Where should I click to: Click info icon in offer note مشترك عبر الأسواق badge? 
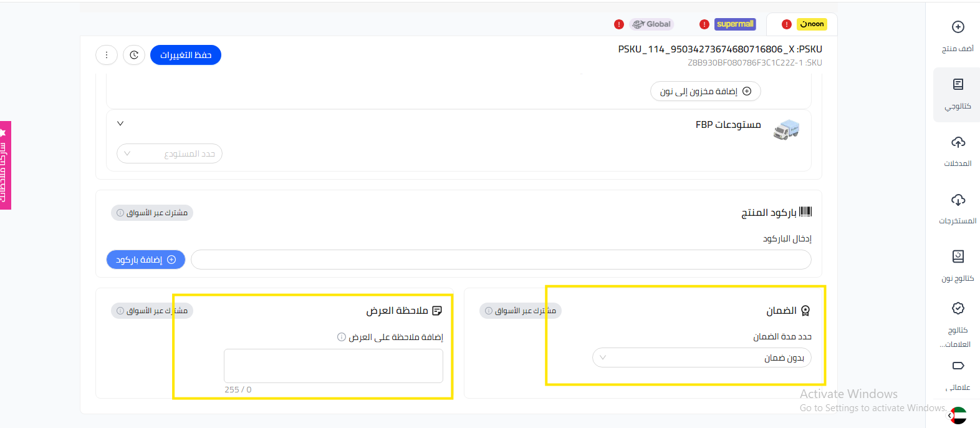pos(120,311)
